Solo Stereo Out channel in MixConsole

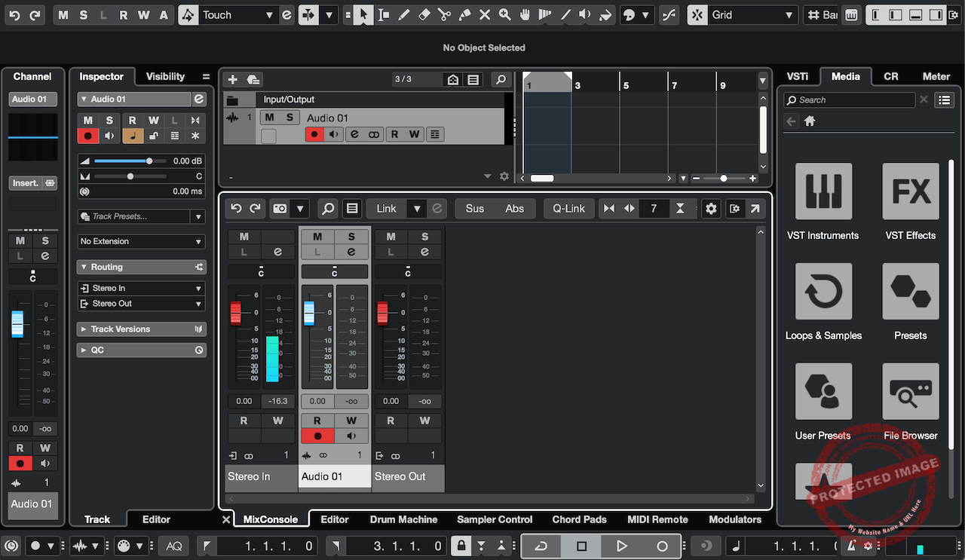coord(425,237)
